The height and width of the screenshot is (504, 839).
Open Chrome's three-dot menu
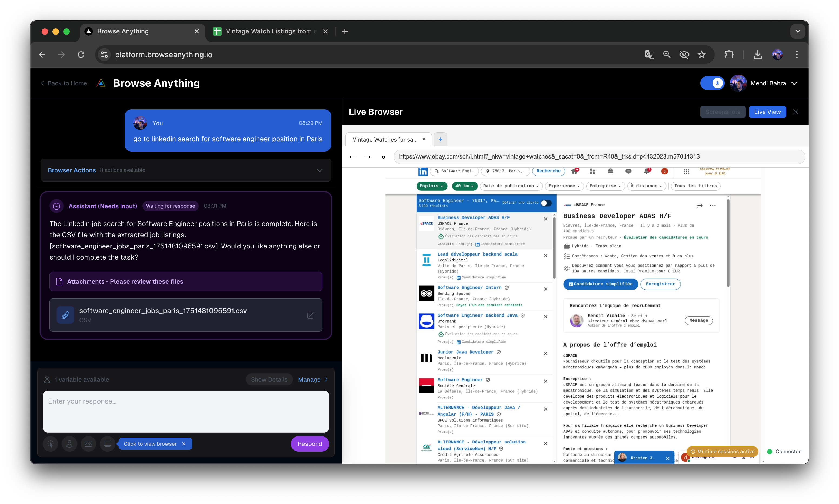pyautogui.click(x=797, y=54)
